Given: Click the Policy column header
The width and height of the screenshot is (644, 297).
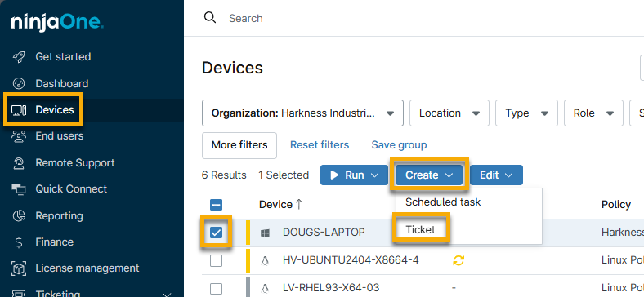Looking at the screenshot, I should point(616,204).
